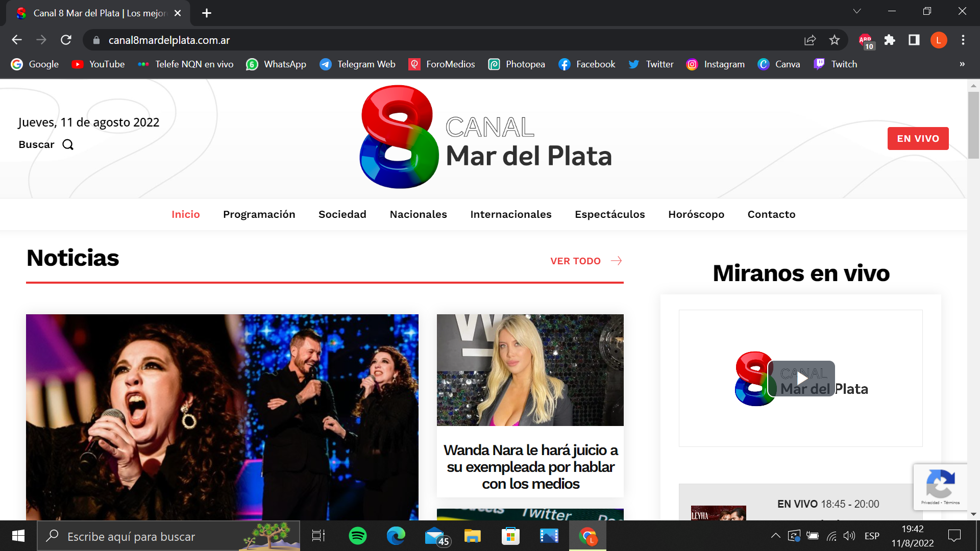Open Telefe NQN en vivo bookmark
Screen dimensions: 980x551
point(186,64)
